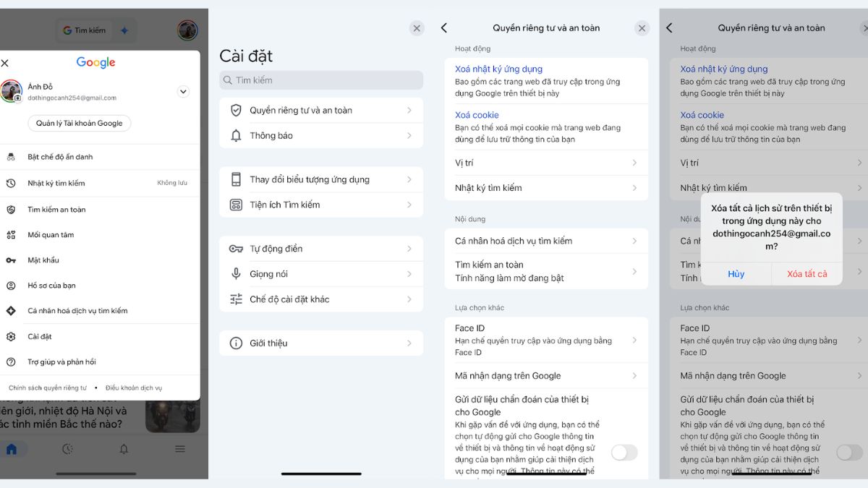Tap the Tìm kiếm an toàn shield icon in account menu
The width and height of the screenshot is (868, 488).
point(11,210)
